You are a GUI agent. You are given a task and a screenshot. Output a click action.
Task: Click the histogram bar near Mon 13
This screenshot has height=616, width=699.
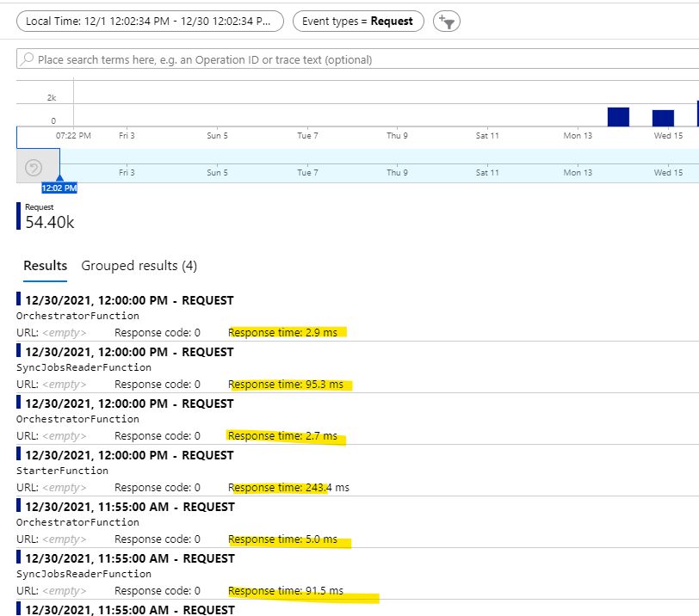tap(618, 117)
